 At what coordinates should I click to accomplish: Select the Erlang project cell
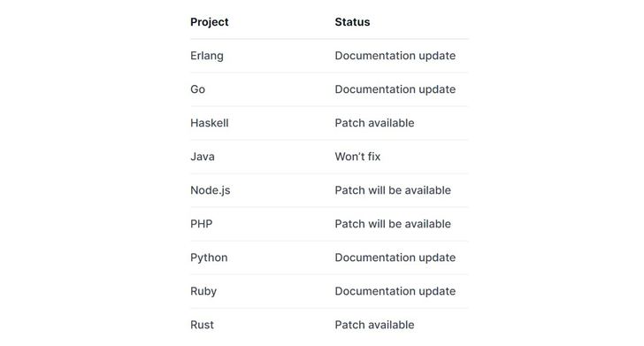pyautogui.click(x=207, y=56)
